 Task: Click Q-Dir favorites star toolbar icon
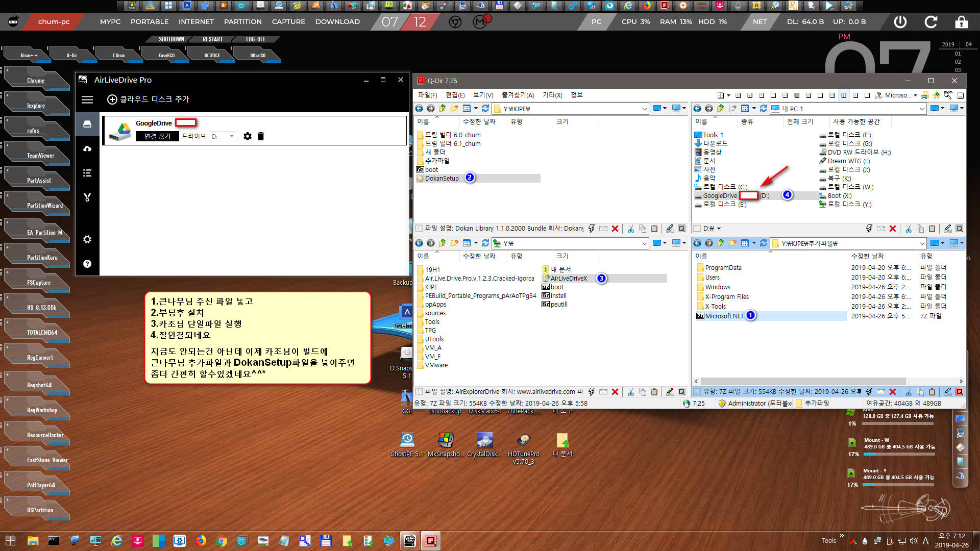click(x=936, y=95)
